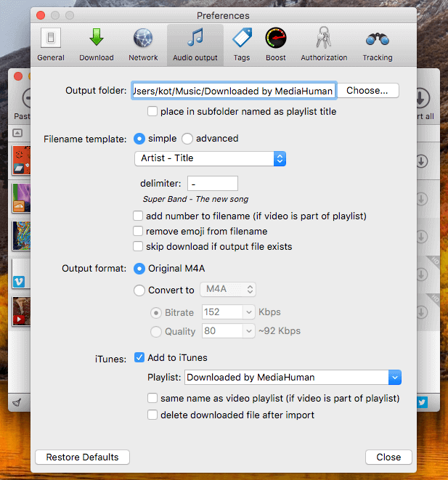The height and width of the screenshot is (480, 448).
Task: Open the Artist - Title template dropdown
Action: click(211, 158)
